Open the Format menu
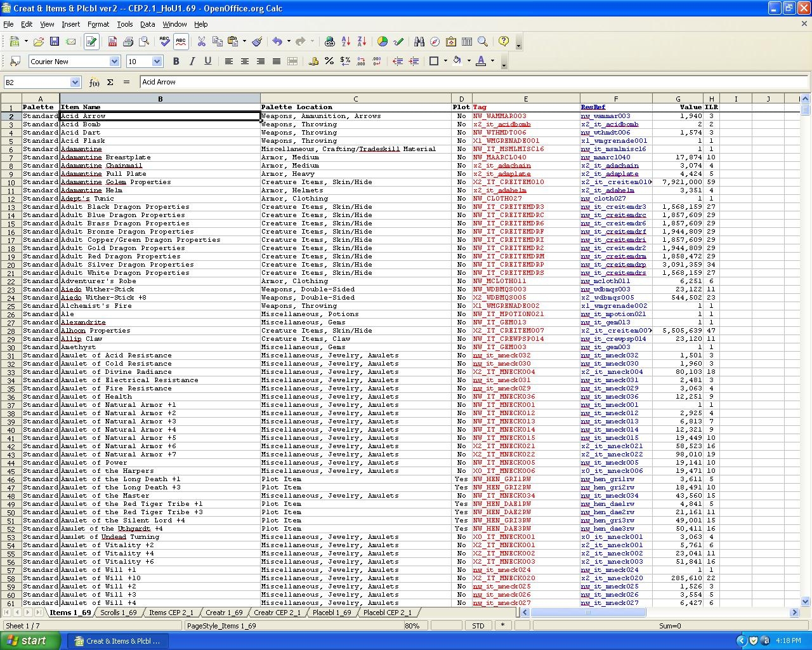The width and height of the screenshot is (812, 650). coord(98,24)
